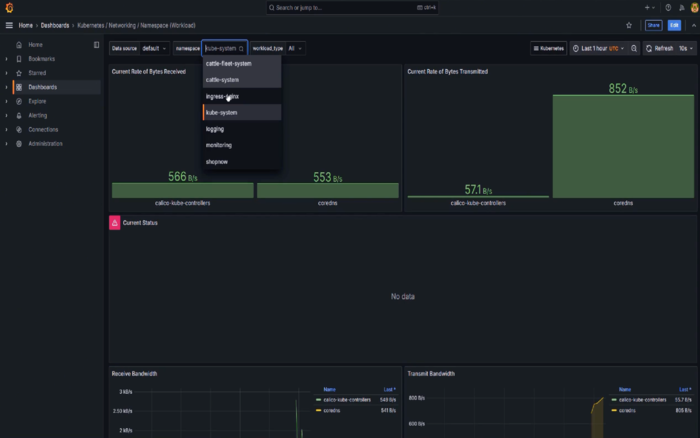Screen dimensions: 700x438
Task: Select shopnow namespace option
Action: pos(242,162)
